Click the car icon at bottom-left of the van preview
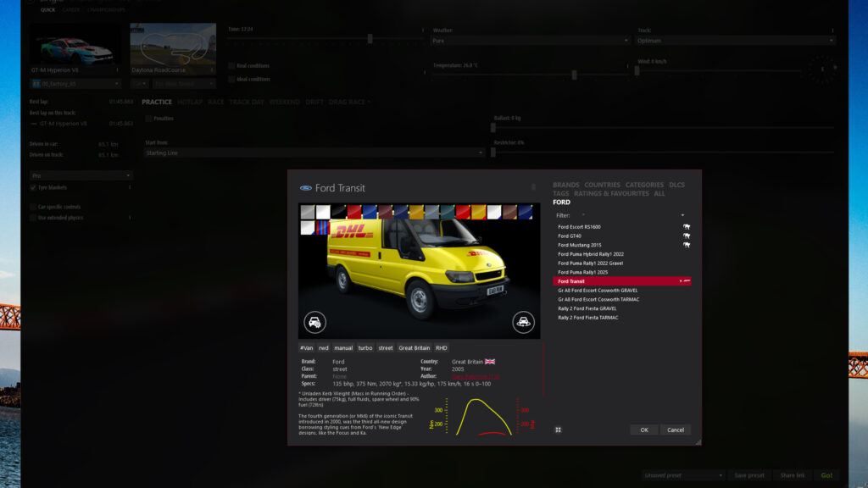Image resolution: width=868 pixels, height=488 pixels. click(x=314, y=322)
